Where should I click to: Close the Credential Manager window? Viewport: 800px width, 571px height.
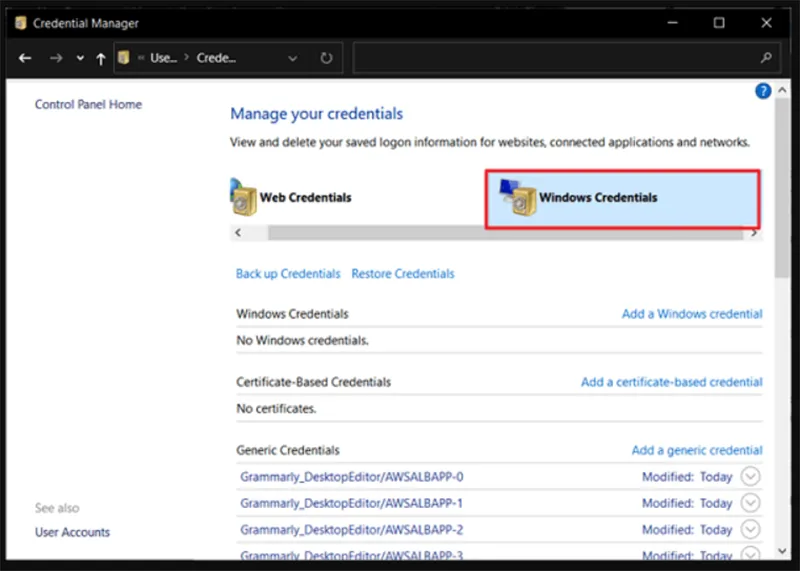click(x=766, y=23)
